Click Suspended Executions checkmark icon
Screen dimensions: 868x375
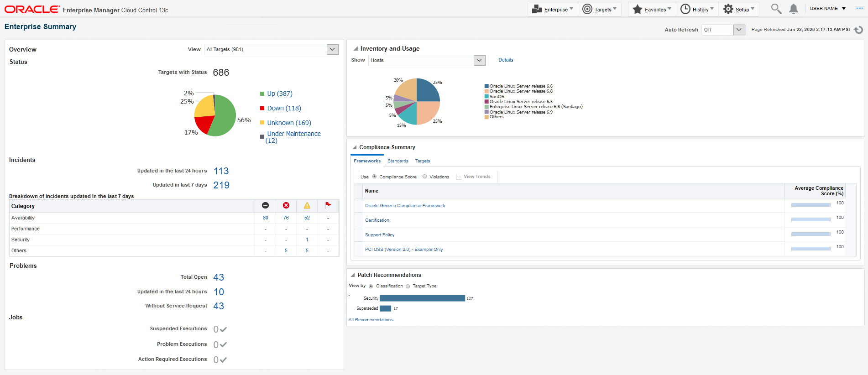pyautogui.click(x=223, y=329)
